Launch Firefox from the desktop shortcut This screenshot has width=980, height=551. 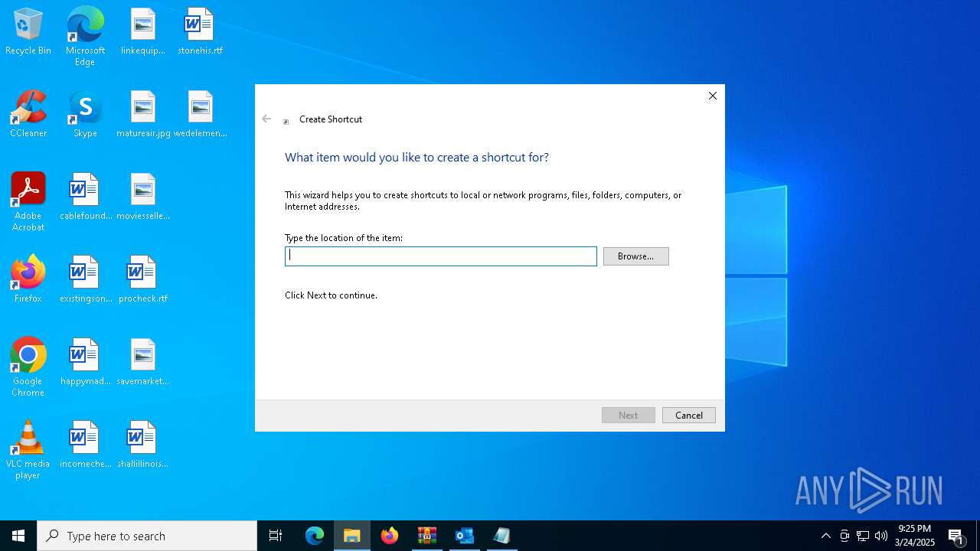click(x=28, y=279)
